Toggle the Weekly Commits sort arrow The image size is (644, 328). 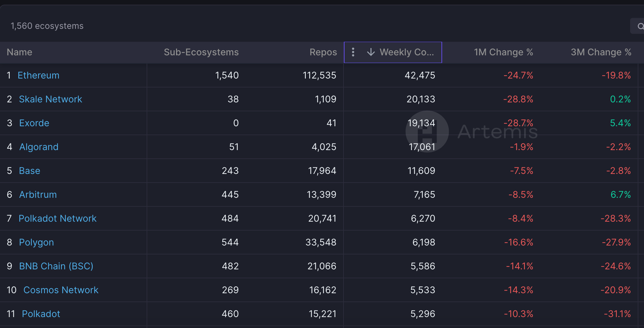[x=371, y=52]
